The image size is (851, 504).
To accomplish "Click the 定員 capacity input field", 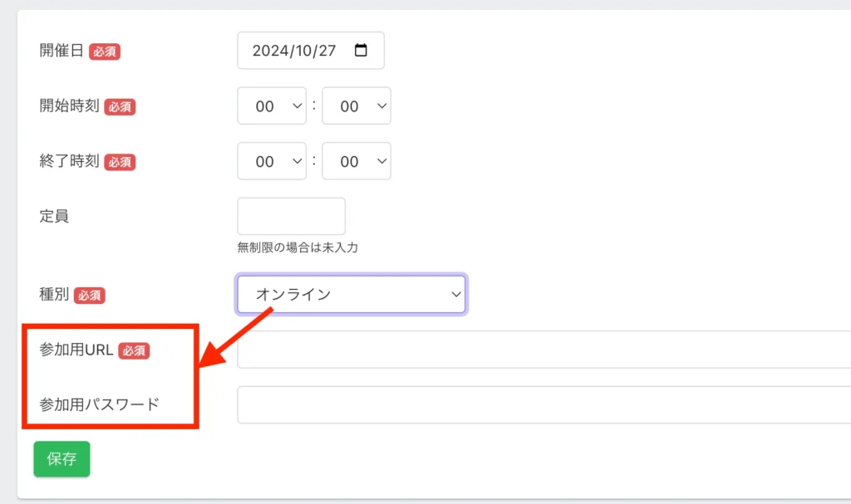I will pyautogui.click(x=292, y=216).
